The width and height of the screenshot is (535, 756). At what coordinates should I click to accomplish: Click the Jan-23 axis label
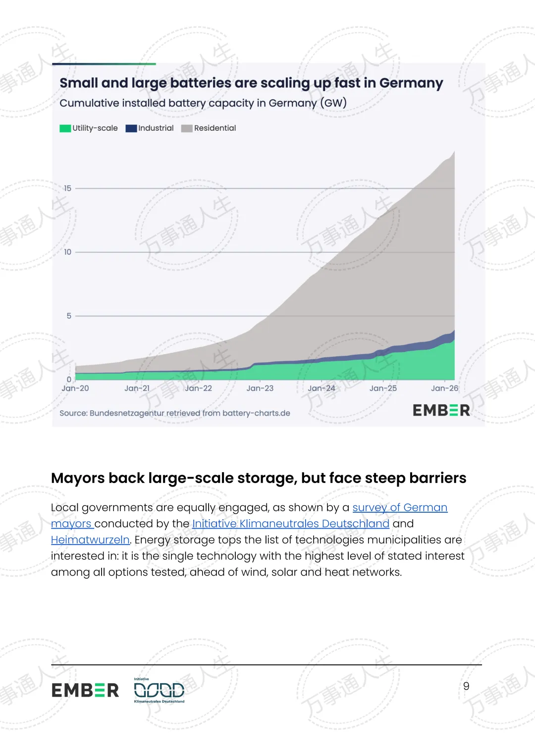coord(260,388)
